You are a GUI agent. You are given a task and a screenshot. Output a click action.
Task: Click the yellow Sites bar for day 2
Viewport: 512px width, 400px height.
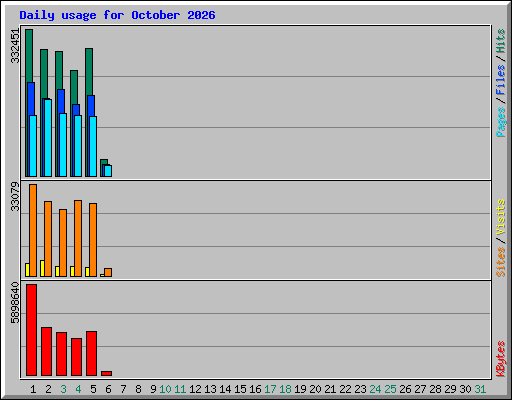42,269
